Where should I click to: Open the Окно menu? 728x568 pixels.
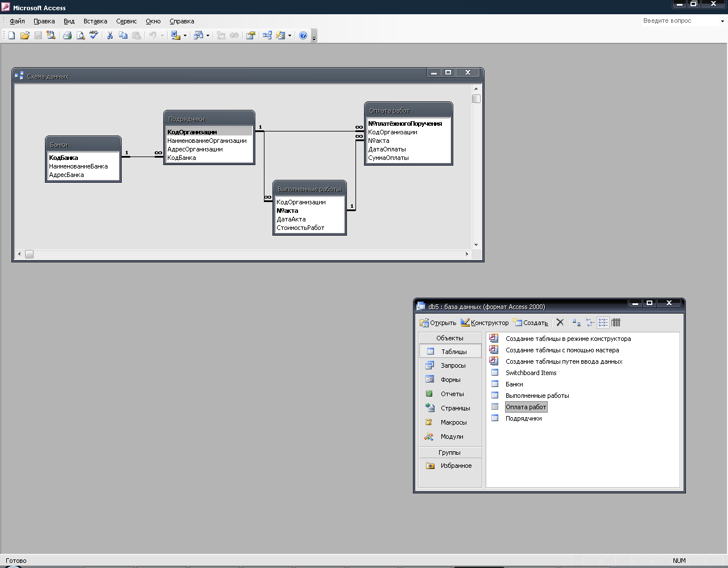pyautogui.click(x=153, y=21)
